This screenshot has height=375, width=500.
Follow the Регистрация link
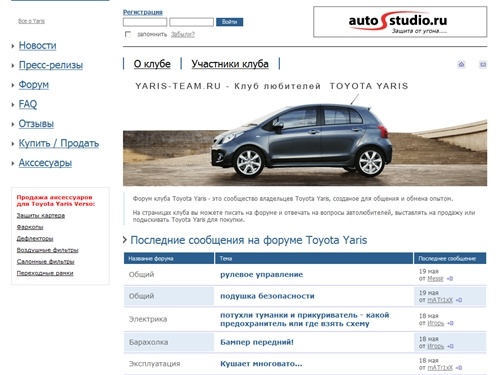click(x=143, y=12)
